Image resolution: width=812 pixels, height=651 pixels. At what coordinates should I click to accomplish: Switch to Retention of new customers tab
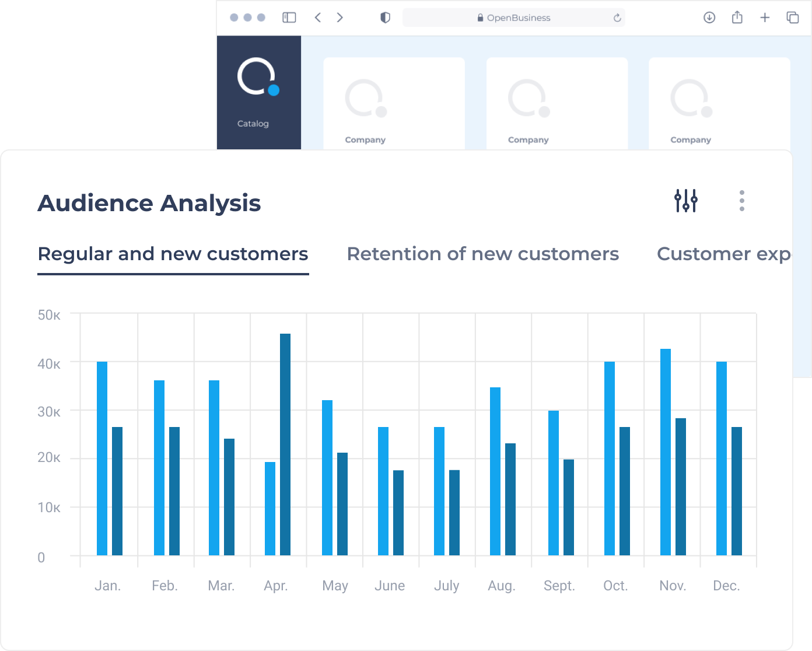[x=483, y=254]
